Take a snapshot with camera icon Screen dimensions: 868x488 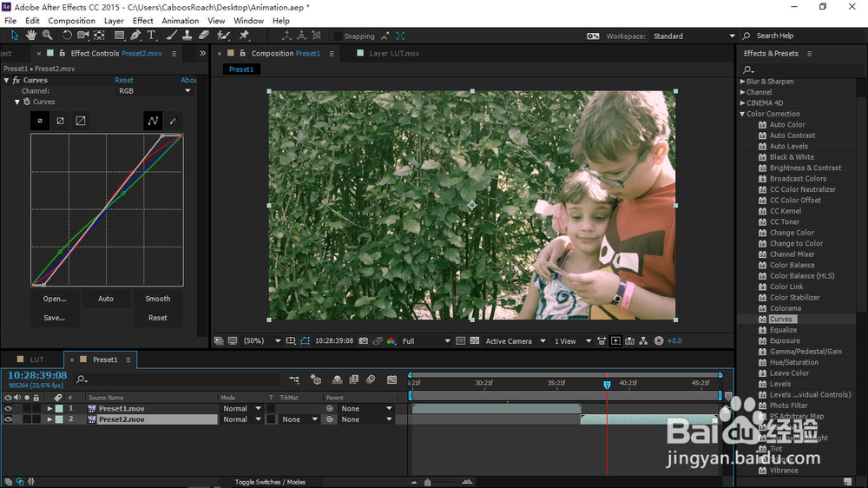pyautogui.click(x=364, y=341)
